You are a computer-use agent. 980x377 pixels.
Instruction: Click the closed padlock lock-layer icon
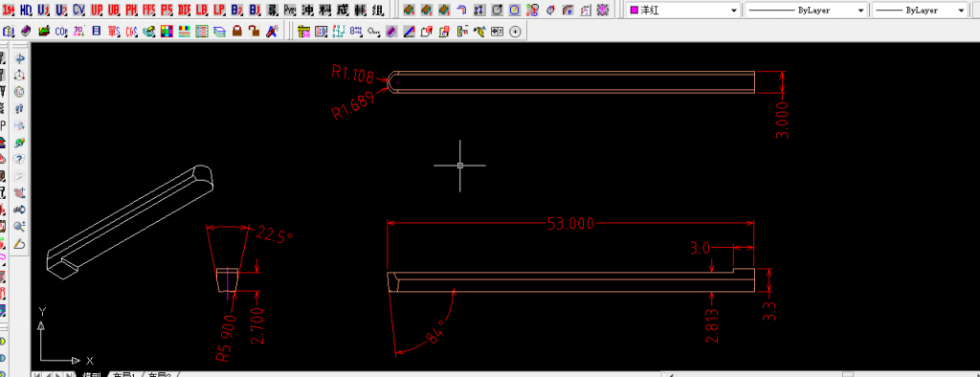pyautogui.click(x=237, y=31)
